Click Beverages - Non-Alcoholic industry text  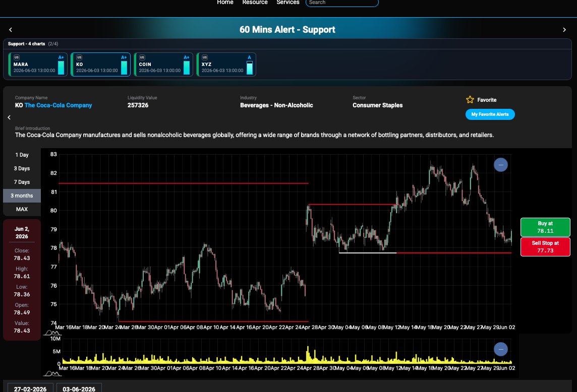[276, 105]
